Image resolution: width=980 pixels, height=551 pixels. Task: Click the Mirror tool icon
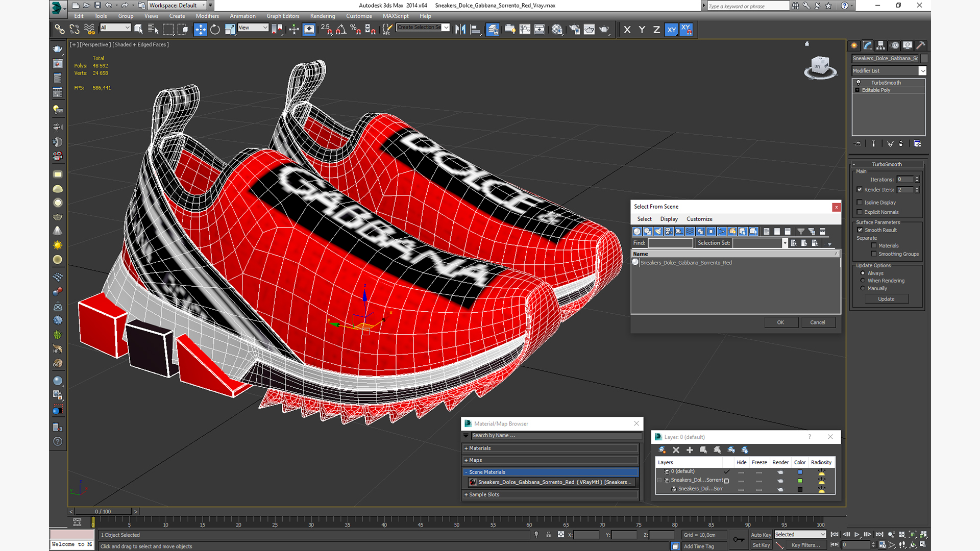click(x=460, y=30)
